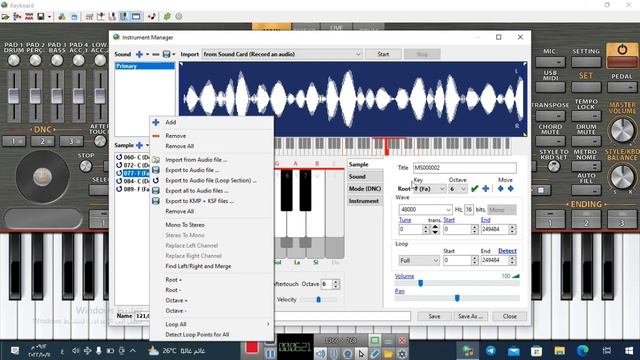
Task: Choose Detect Loop Points for All
Action: pyautogui.click(x=211, y=334)
